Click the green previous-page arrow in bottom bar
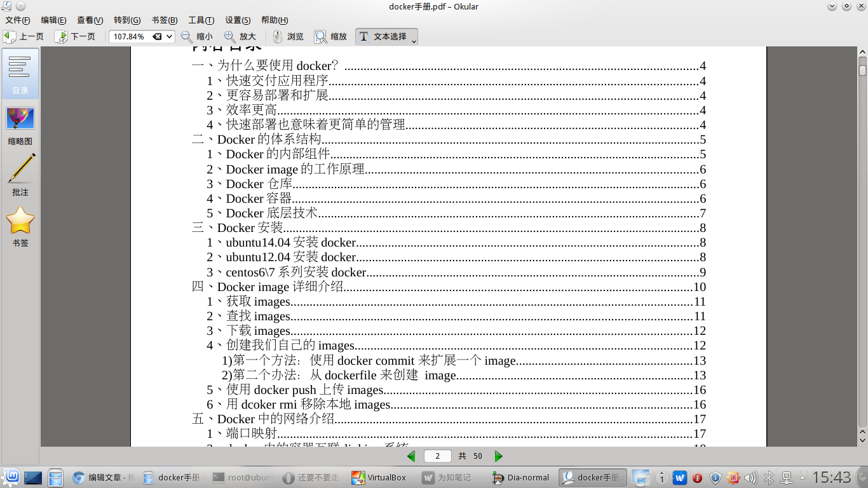 [411, 456]
